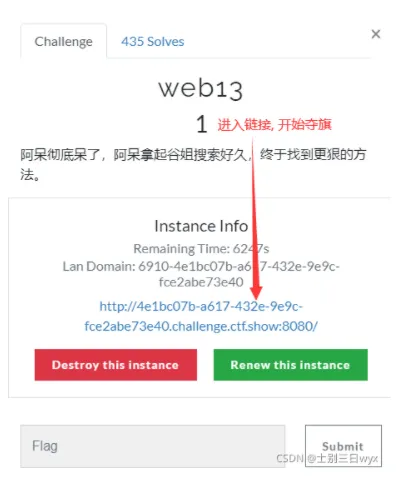Image resolution: width=408 pixels, height=482 pixels.
Task: Click the Lan Domain 6910-4e1bc07b text line
Action: point(201,266)
